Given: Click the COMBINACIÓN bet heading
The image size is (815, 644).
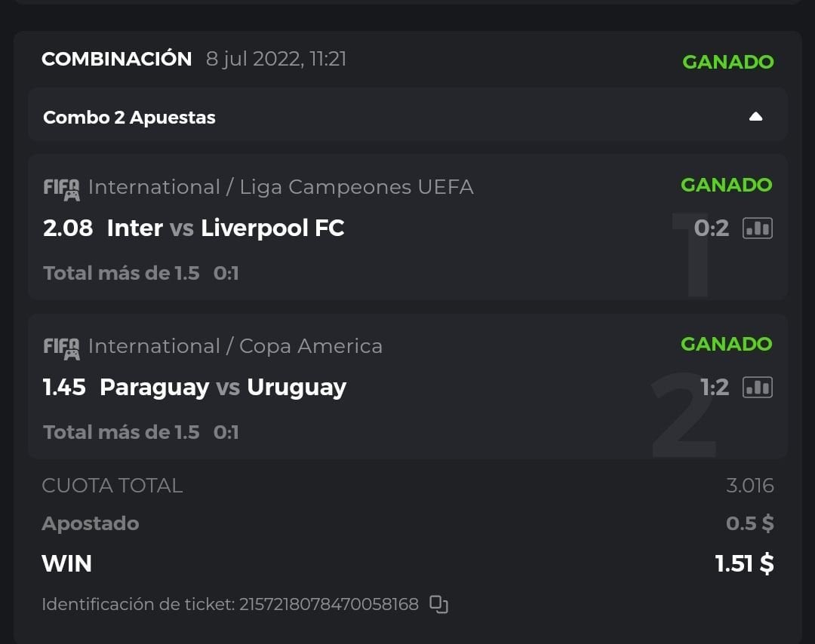Looking at the screenshot, I should tap(116, 60).
